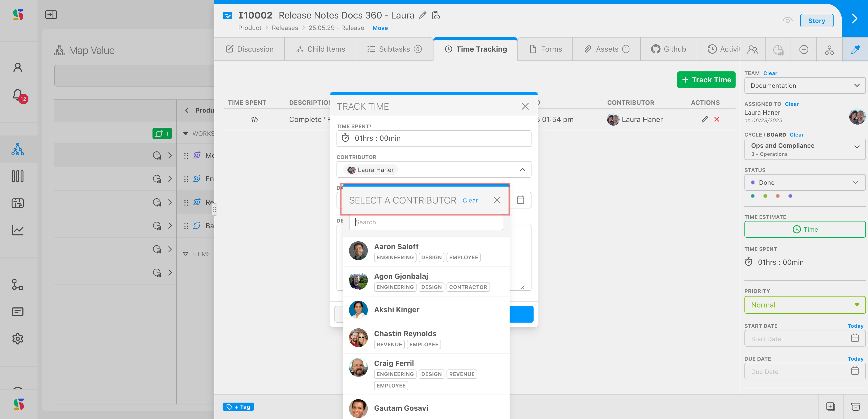Open the analytics chart sidebar icon
The image size is (868, 419).
pos(17,230)
